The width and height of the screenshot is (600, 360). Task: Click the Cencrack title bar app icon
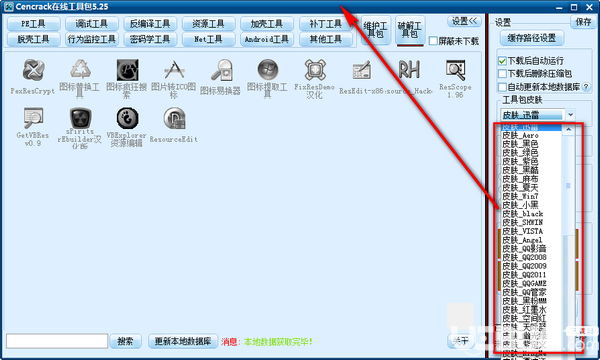coord(8,7)
